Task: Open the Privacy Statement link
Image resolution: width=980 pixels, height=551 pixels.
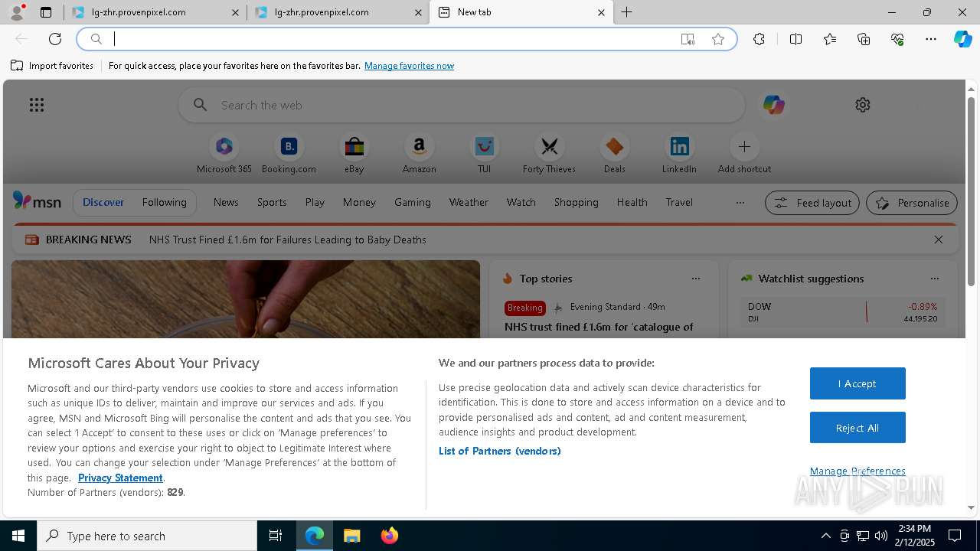Action: [120, 478]
